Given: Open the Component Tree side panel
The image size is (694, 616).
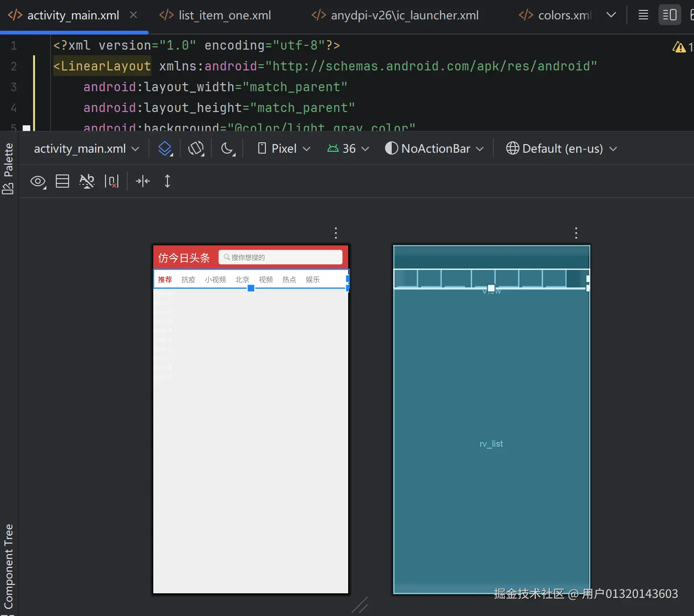Looking at the screenshot, I should (9, 566).
